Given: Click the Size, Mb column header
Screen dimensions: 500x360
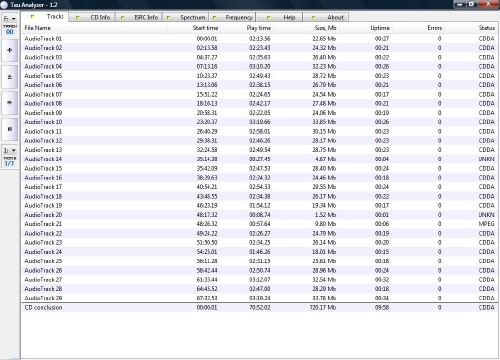Looking at the screenshot, I should pyautogui.click(x=306, y=28).
